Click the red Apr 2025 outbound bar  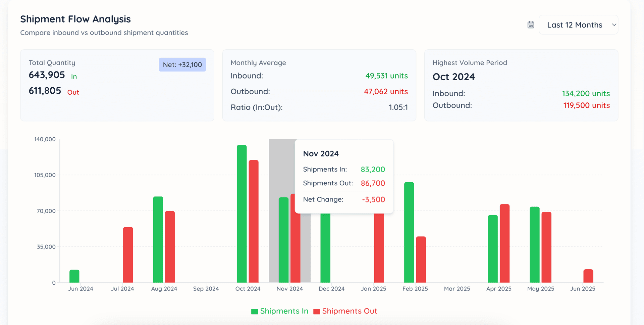click(504, 243)
